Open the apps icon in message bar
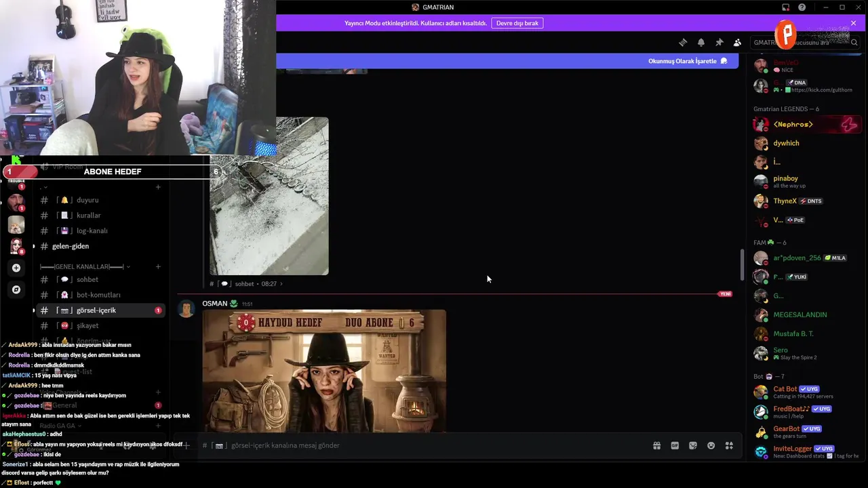The height and width of the screenshot is (488, 868). 729,445
